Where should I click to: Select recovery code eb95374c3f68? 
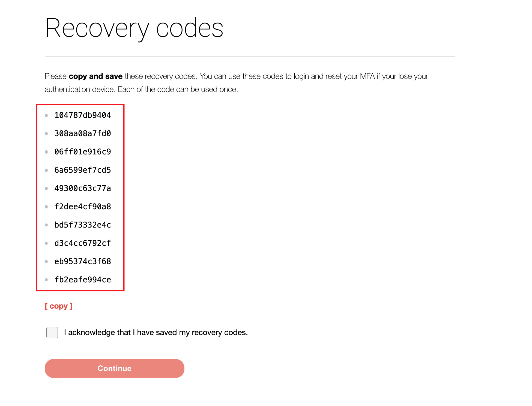tap(83, 261)
